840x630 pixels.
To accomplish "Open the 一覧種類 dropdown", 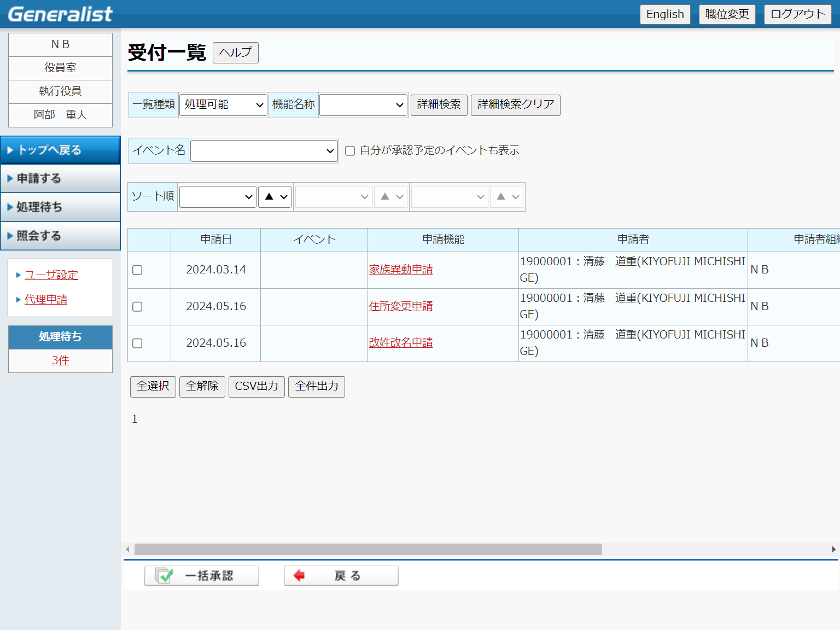I will (223, 105).
